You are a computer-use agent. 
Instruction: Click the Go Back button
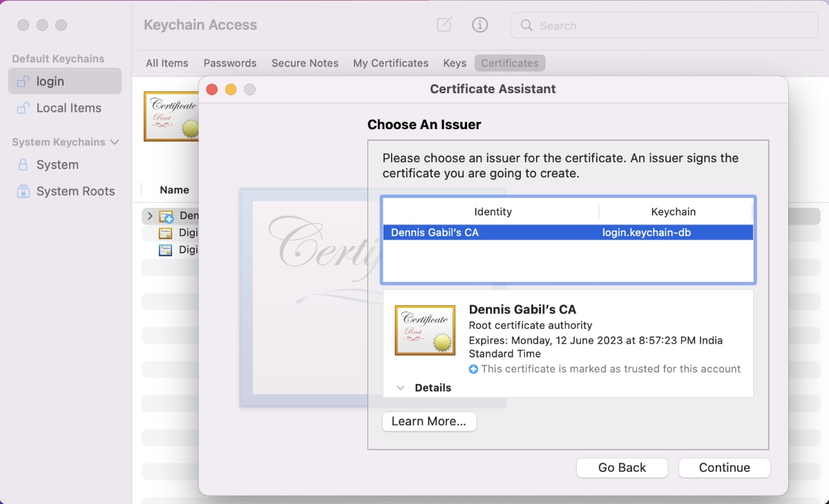click(622, 467)
